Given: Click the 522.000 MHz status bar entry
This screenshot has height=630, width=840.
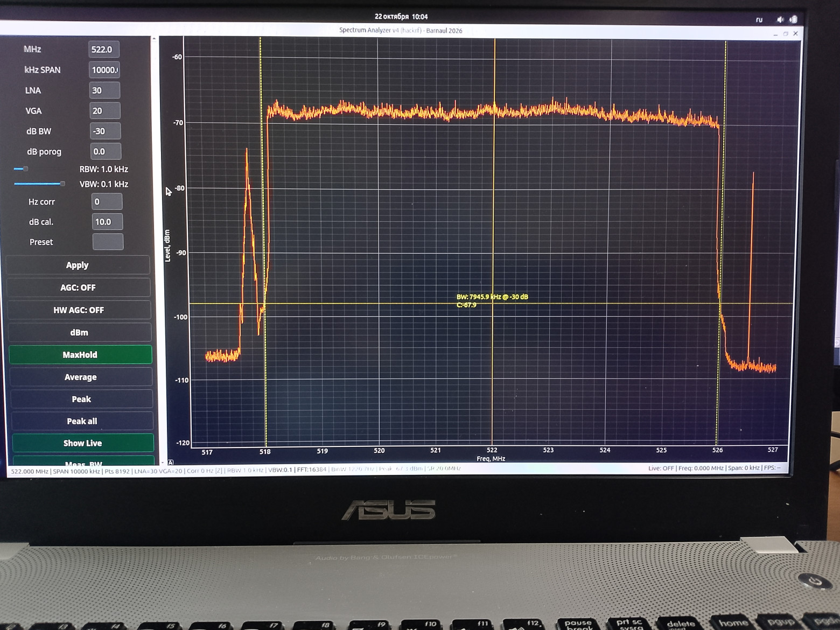Looking at the screenshot, I should (x=30, y=471).
